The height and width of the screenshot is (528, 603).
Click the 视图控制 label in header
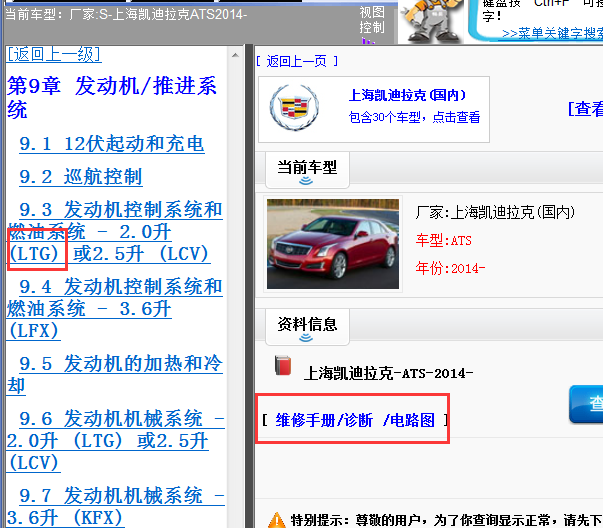pyautogui.click(x=372, y=20)
